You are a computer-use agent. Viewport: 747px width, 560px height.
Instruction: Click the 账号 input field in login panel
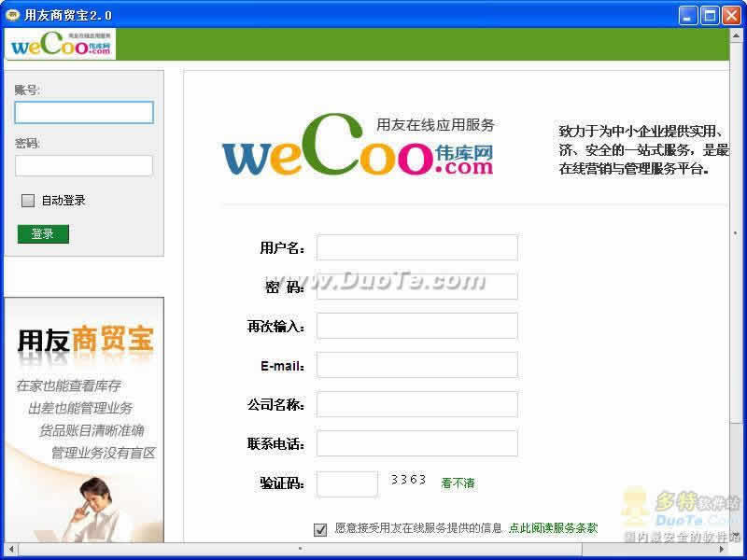coord(84,112)
